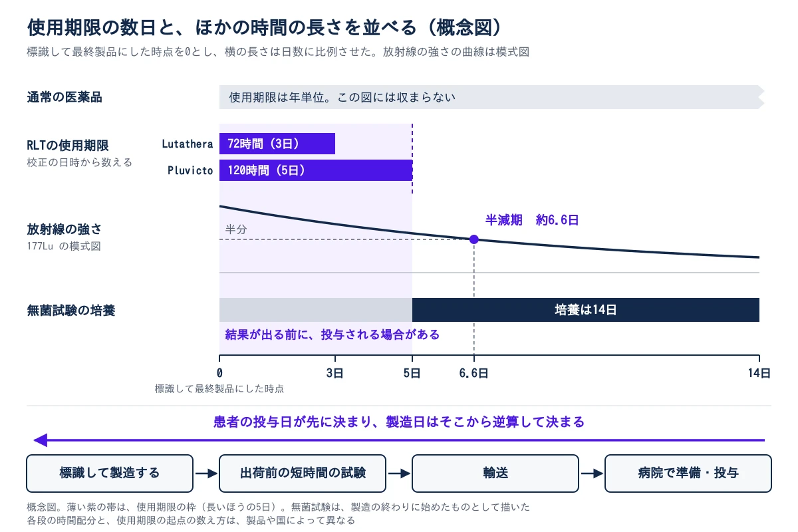The height and width of the screenshot is (532, 798).
Task: Click the 無菌試験の培養 row label
Action: [71, 310]
